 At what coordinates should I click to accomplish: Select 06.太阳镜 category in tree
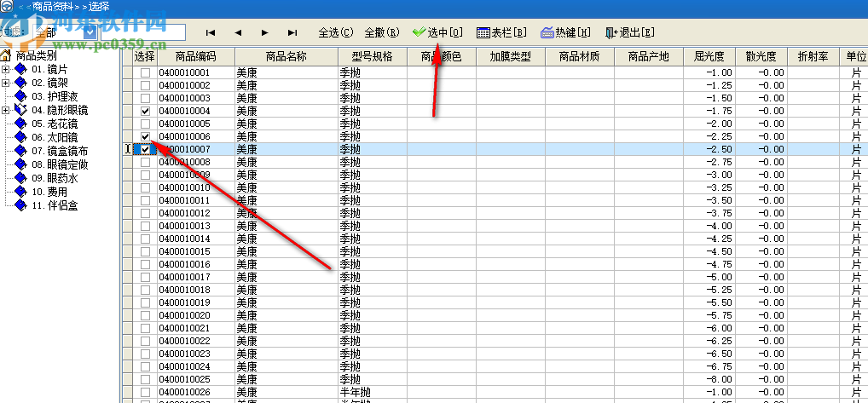pos(55,137)
